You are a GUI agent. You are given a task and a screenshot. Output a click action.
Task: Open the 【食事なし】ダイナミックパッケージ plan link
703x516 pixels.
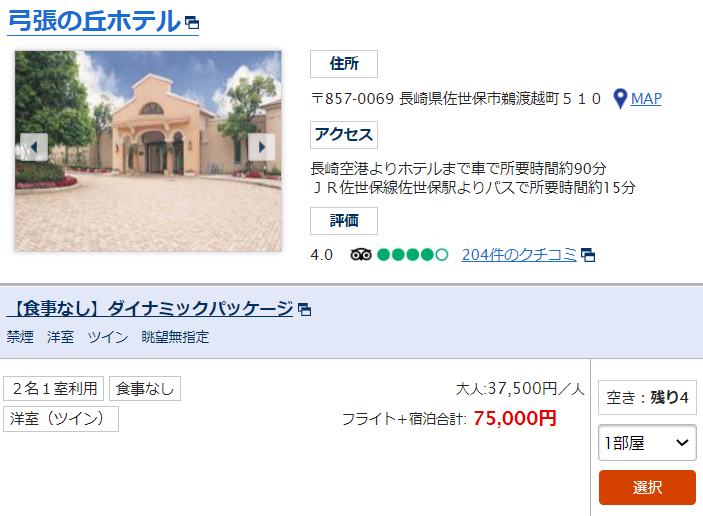coord(150,309)
